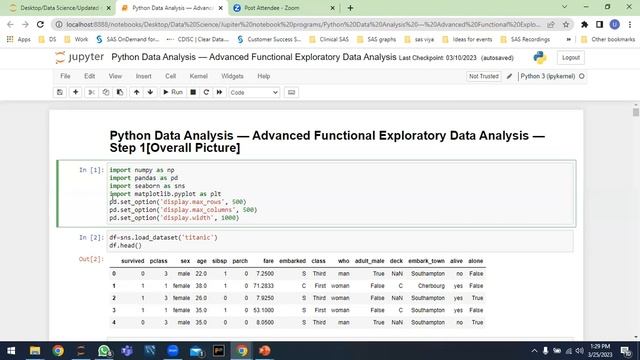This screenshot has width=640, height=360.
Task: Expand hidden bookmarks chevron
Action: point(568,40)
